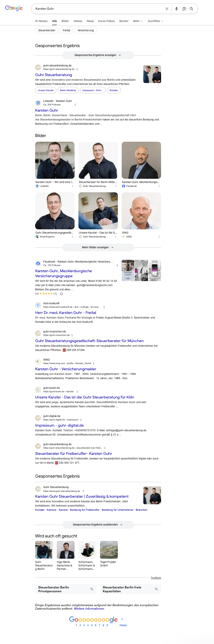Clear the search box with the X icon

tap(167, 8)
